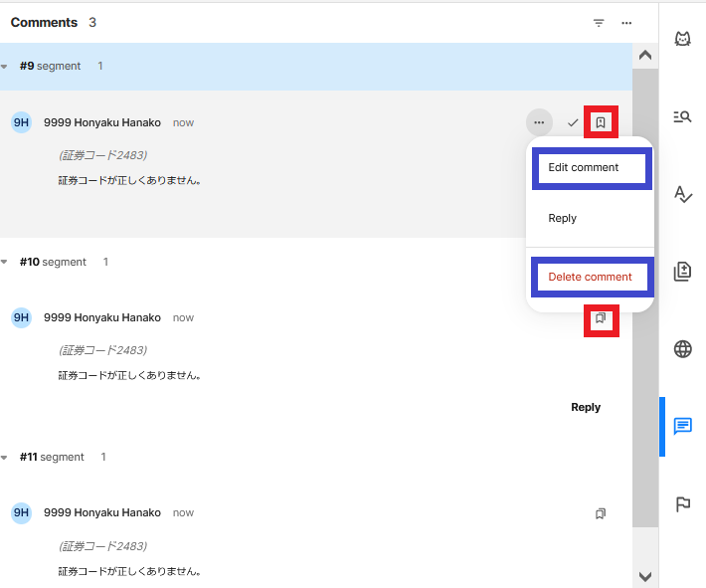This screenshot has width=706, height=588.
Task: Open the CAT pane via cat icon
Action: click(x=682, y=39)
